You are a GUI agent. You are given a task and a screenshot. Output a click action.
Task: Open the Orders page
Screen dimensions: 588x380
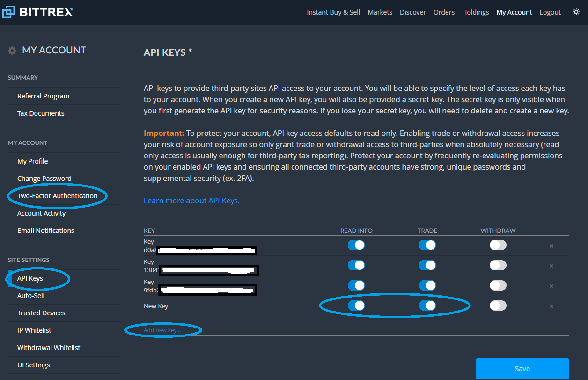click(444, 12)
